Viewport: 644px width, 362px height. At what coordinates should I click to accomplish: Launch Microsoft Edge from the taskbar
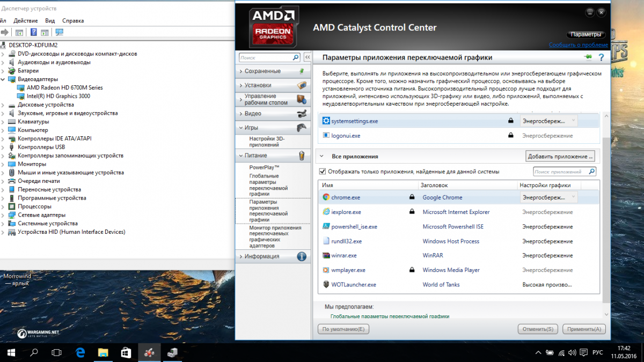click(80, 352)
